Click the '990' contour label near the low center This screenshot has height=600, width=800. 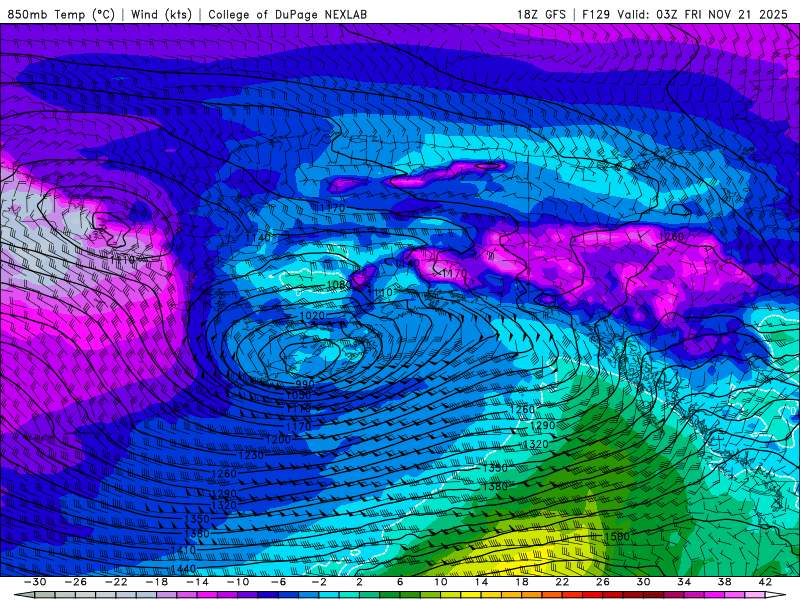click(305, 384)
